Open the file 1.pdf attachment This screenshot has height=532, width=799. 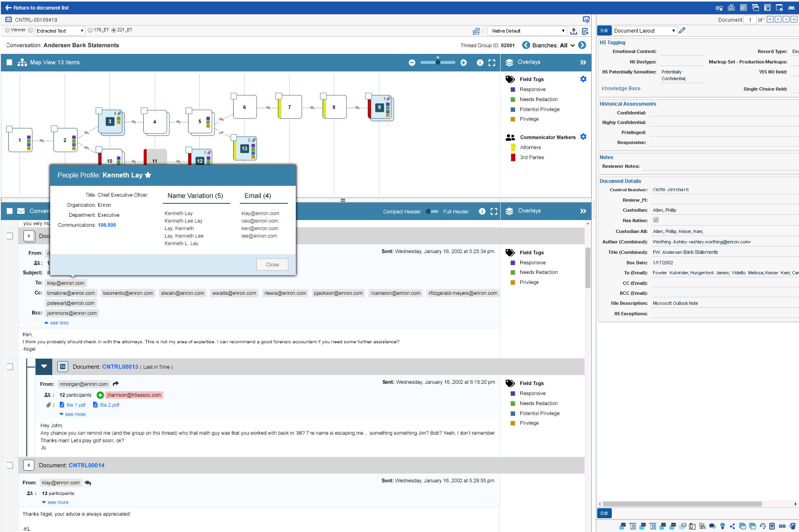point(76,405)
